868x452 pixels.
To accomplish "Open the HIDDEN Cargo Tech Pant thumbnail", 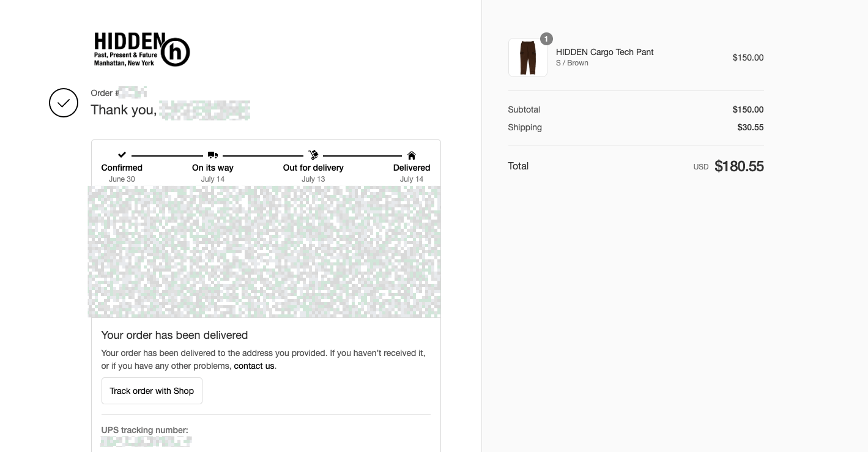I will coord(528,57).
